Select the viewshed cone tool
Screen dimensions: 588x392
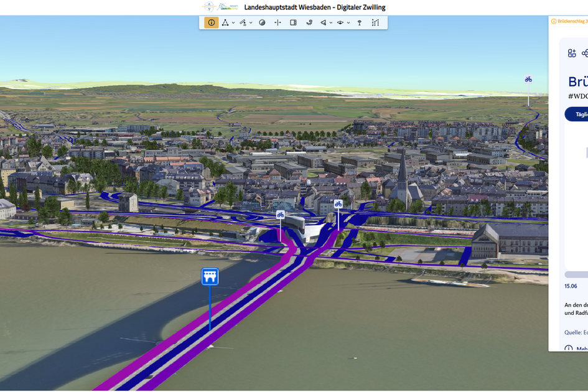tap(324, 22)
